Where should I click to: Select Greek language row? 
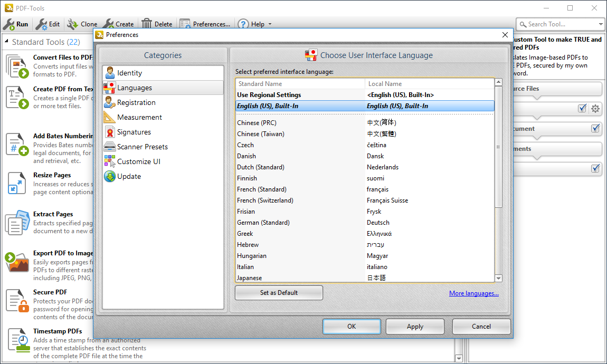(365, 234)
